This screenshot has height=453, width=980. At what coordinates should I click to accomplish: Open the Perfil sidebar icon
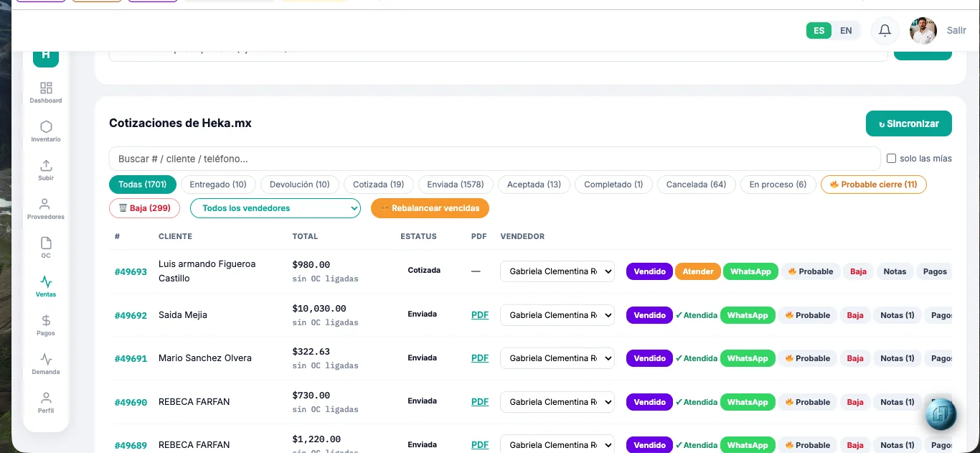46,402
